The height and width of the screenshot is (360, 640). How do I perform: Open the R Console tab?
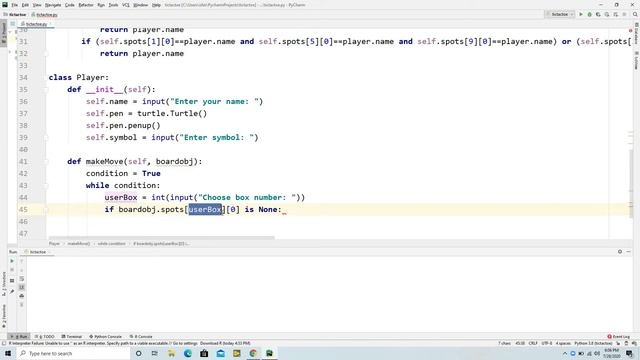click(141, 337)
